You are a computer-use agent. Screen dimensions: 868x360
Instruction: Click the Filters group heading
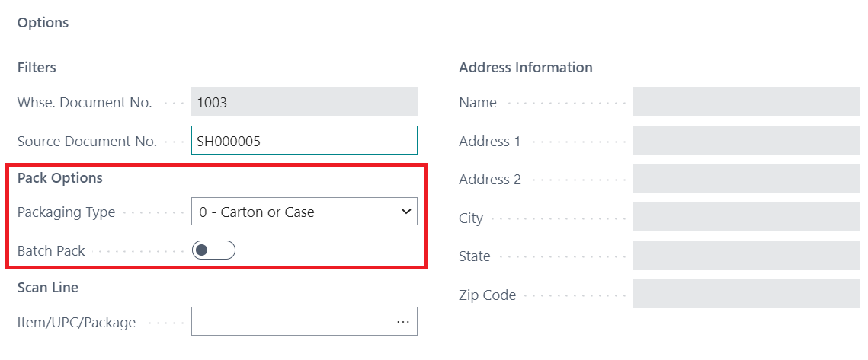37,68
